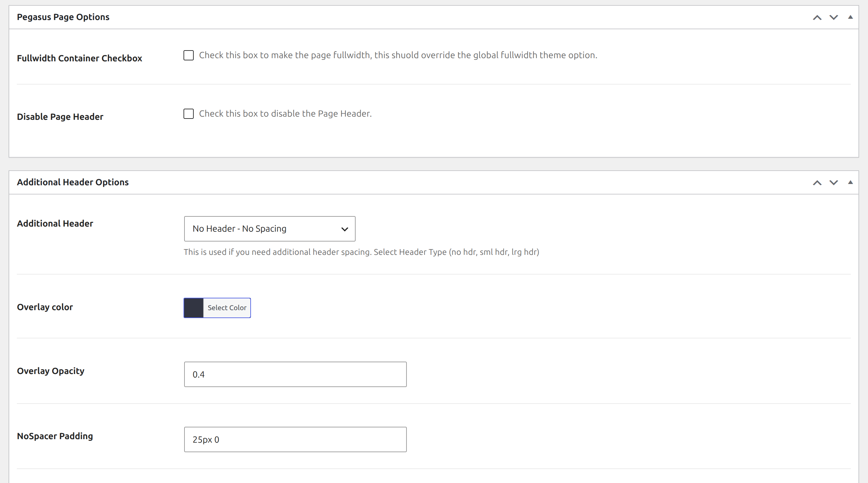Click the Select Color button
The image size is (868, 483).
[227, 308]
